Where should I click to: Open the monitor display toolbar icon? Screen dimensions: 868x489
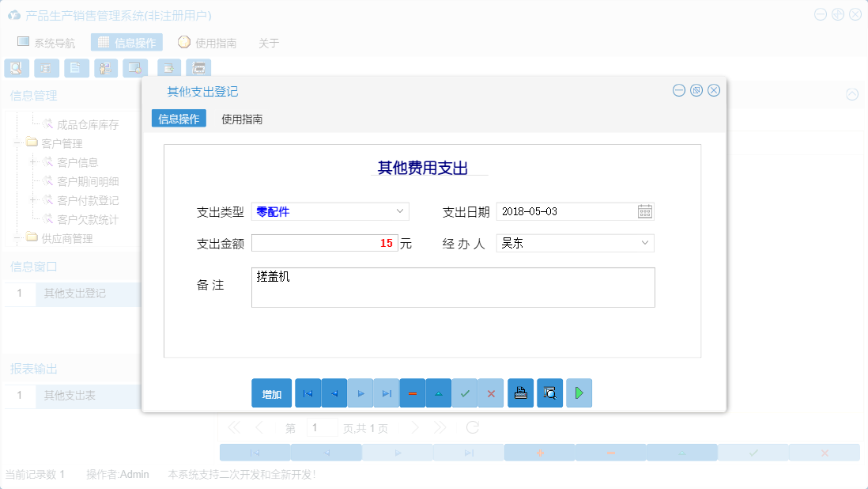[x=135, y=68]
